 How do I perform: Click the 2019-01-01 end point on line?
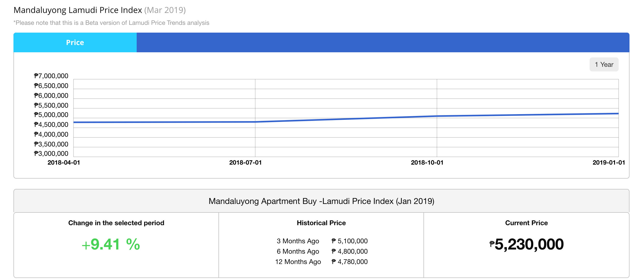pyautogui.click(x=618, y=113)
